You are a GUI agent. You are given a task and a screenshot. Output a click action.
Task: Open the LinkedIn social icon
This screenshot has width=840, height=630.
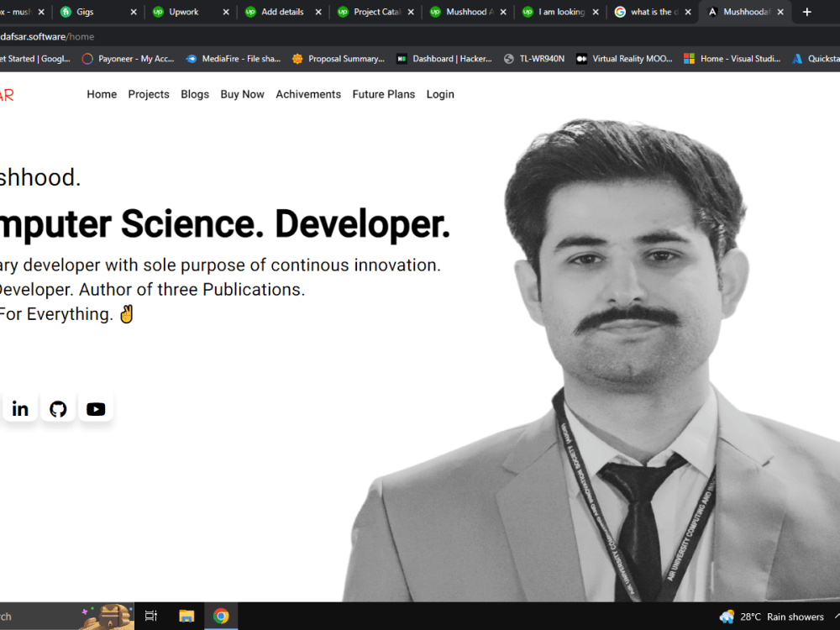[20, 409]
